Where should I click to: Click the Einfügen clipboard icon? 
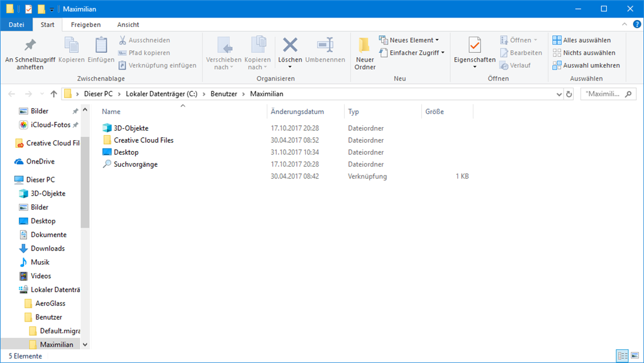click(x=101, y=50)
